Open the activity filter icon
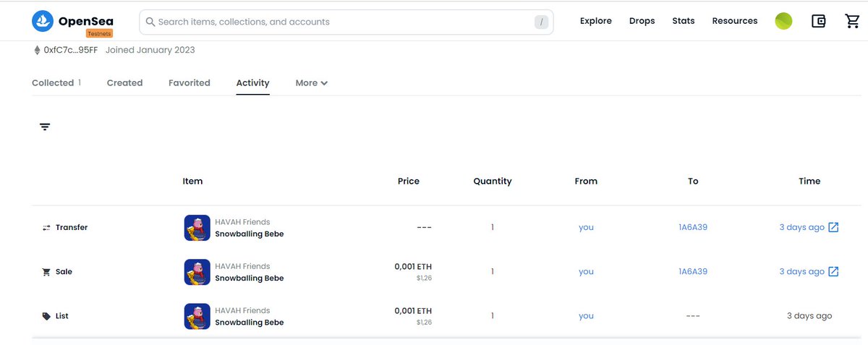 coord(45,127)
